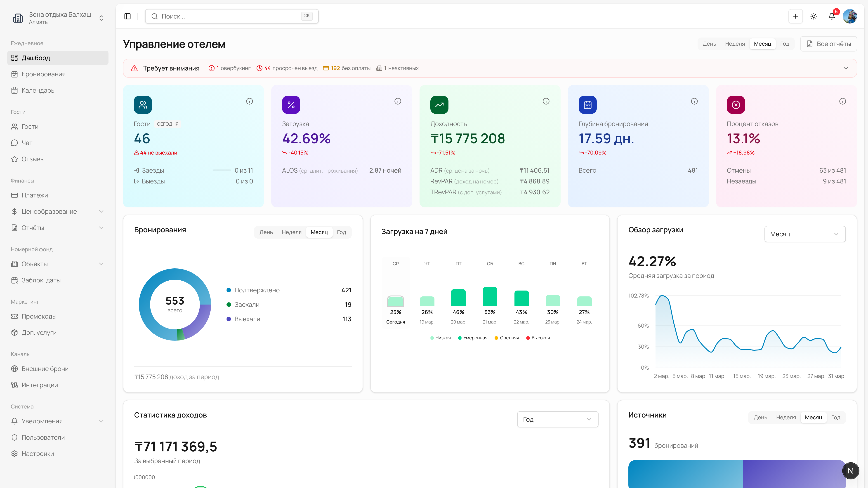
Task: Click the Все отчёты button
Action: click(x=829, y=44)
